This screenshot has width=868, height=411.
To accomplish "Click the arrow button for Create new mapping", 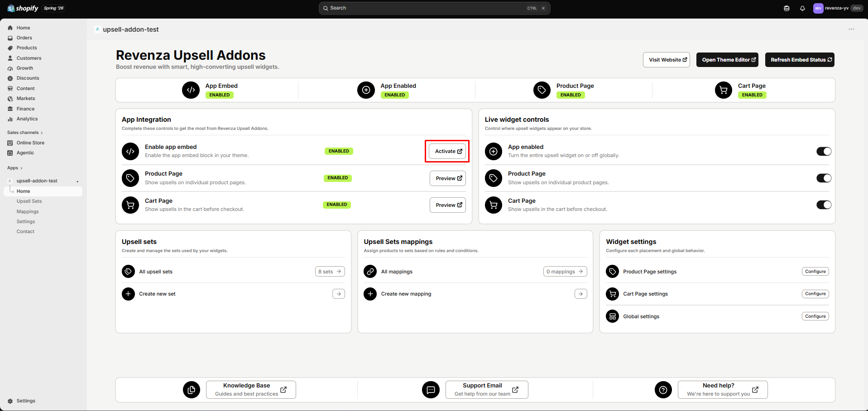I will [581, 294].
